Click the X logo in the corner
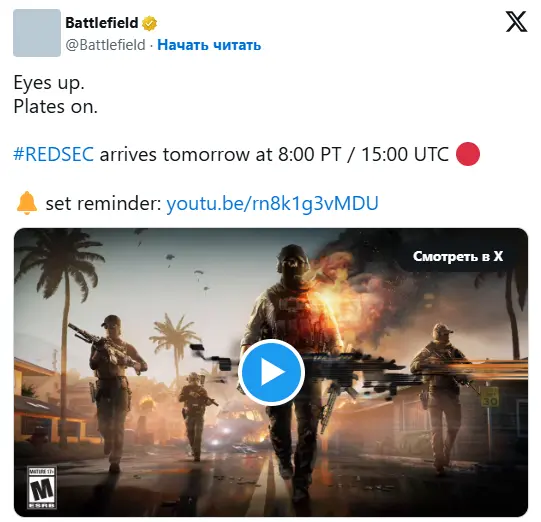This screenshot has height=522, width=541. [516, 21]
